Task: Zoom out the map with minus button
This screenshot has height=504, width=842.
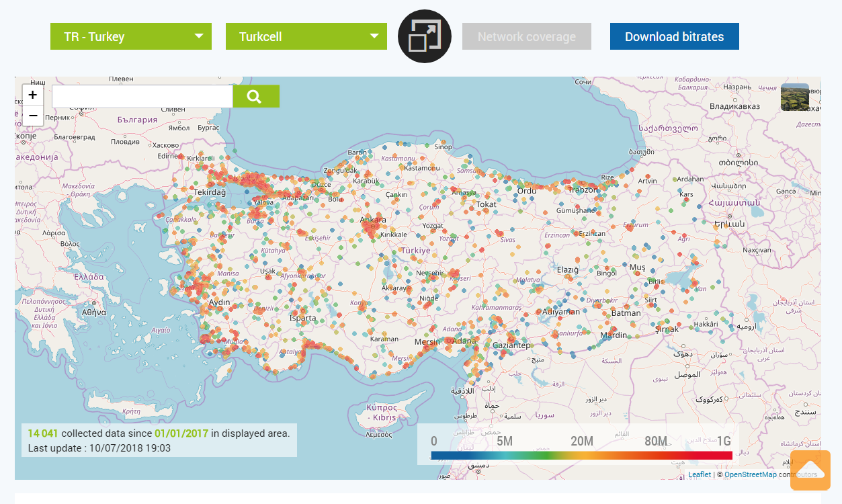Action: point(33,116)
